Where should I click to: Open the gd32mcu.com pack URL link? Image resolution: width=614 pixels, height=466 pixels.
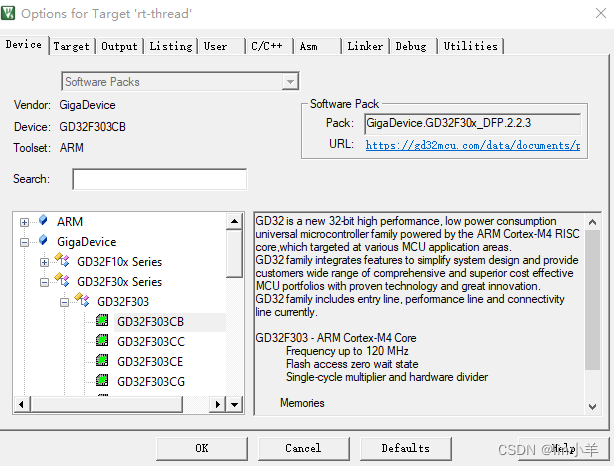point(473,145)
